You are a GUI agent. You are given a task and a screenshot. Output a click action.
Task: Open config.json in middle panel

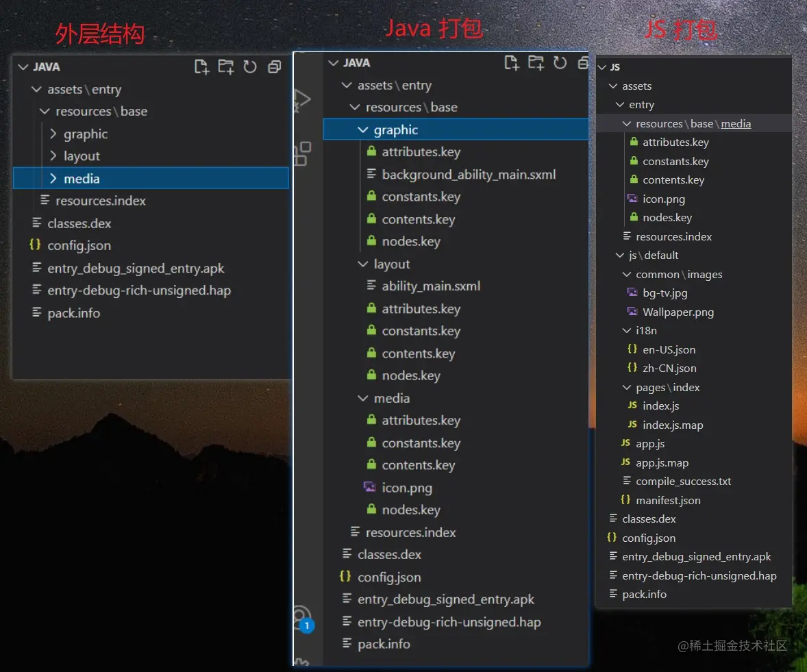coord(389,577)
